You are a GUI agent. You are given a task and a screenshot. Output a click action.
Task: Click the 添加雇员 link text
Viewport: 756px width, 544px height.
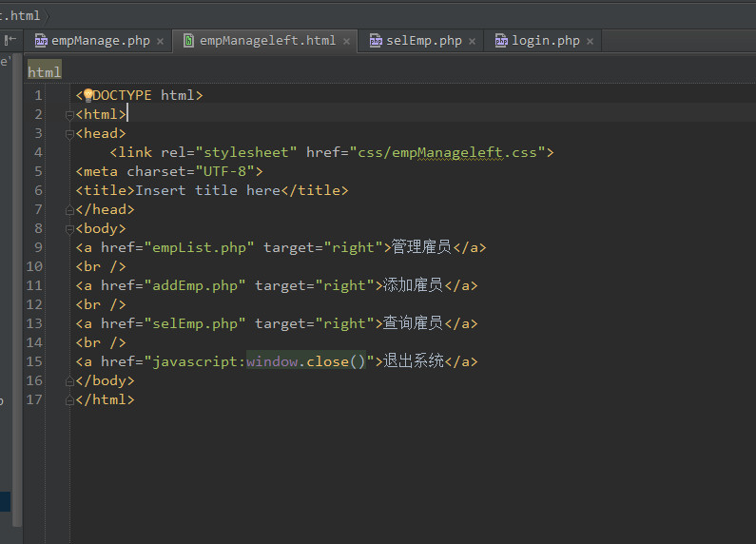coord(414,285)
